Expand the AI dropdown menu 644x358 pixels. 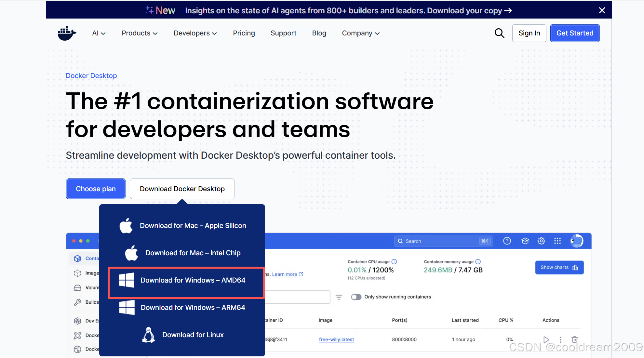coord(99,33)
